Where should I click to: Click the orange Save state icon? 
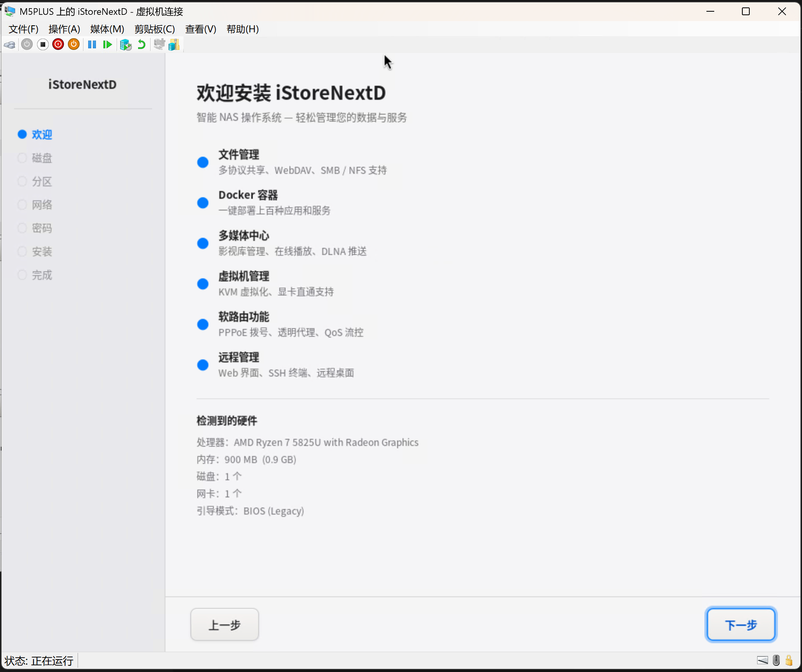[x=74, y=44]
